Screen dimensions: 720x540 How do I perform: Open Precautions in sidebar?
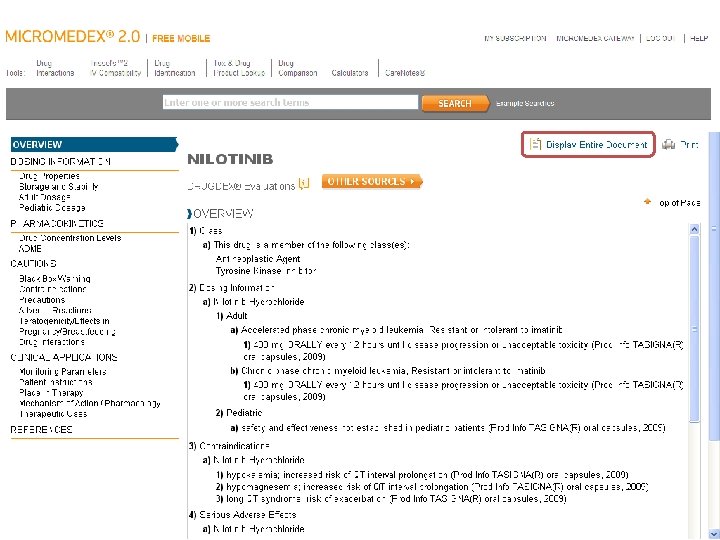42,300
